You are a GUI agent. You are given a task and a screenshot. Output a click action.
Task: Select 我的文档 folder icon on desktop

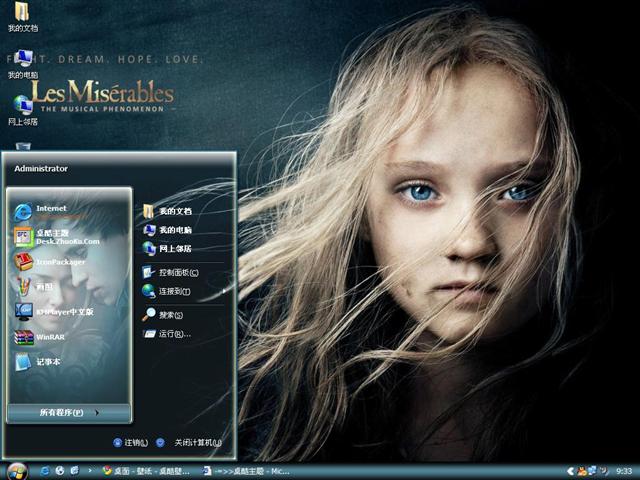click(x=23, y=16)
